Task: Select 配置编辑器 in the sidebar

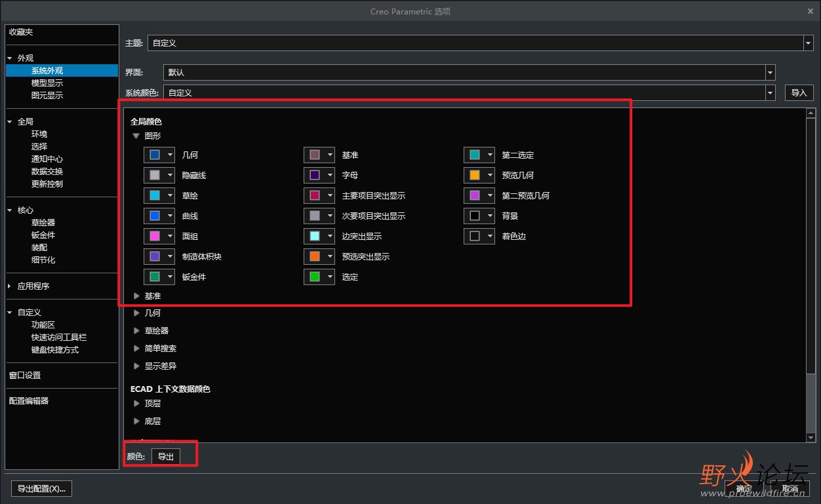Action: [x=29, y=401]
